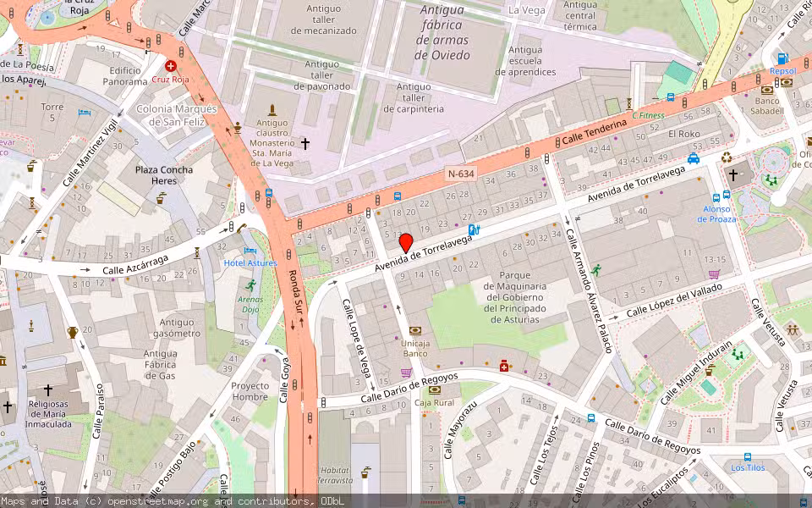Click the ODbL license text

pos(332,501)
